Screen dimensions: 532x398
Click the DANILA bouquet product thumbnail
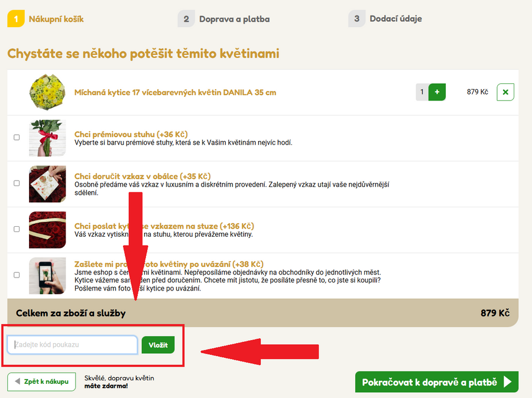click(x=47, y=92)
